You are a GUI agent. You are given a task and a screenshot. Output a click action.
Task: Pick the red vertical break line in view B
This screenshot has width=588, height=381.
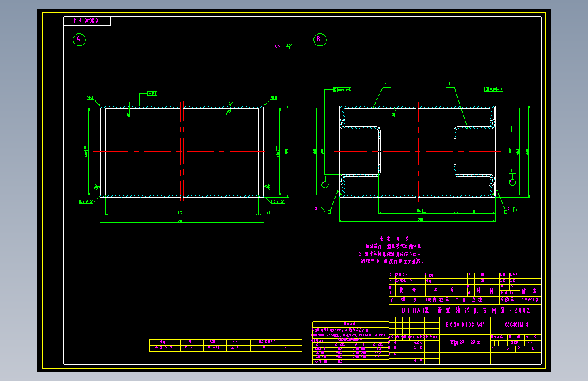click(416, 150)
